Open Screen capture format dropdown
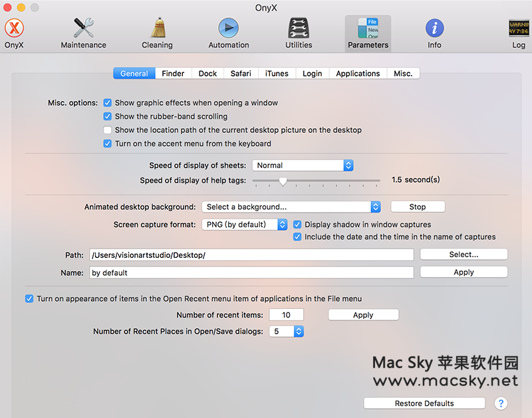The image size is (532, 418). (x=245, y=225)
